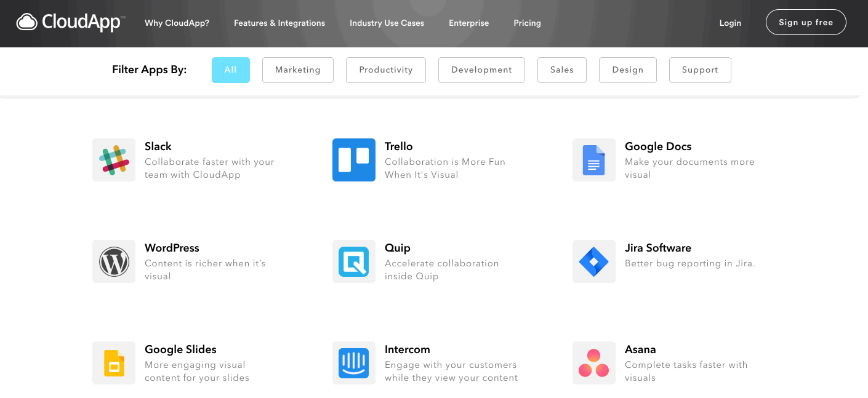This screenshot has height=398, width=868.
Task: Open the Quip app icon
Action: (x=354, y=261)
